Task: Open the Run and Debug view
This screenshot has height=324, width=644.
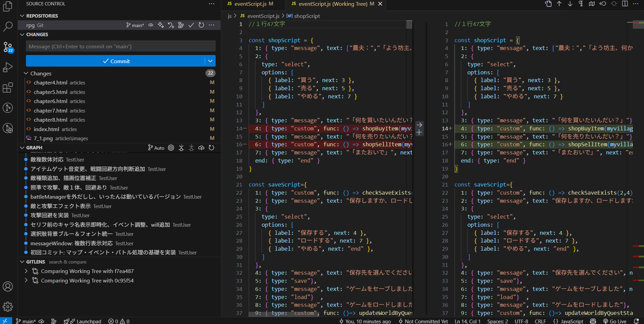Action: (x=7, y=67)
